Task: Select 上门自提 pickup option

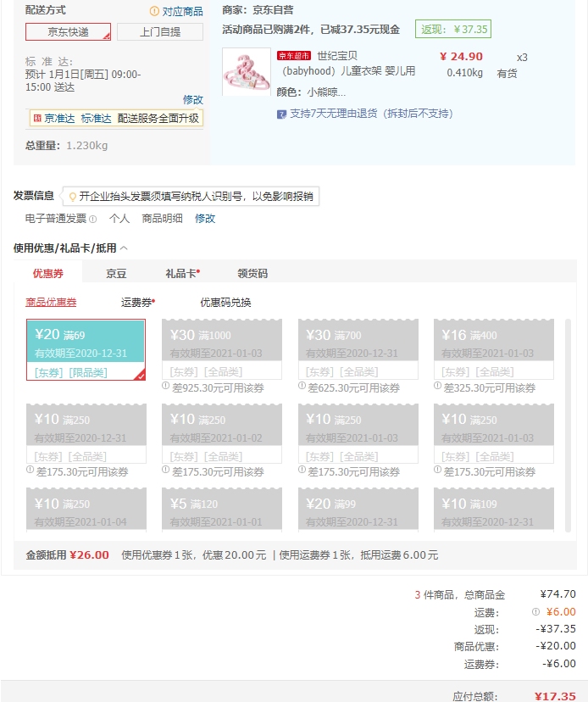Action: pyautogui.click(x=160, y=31)
